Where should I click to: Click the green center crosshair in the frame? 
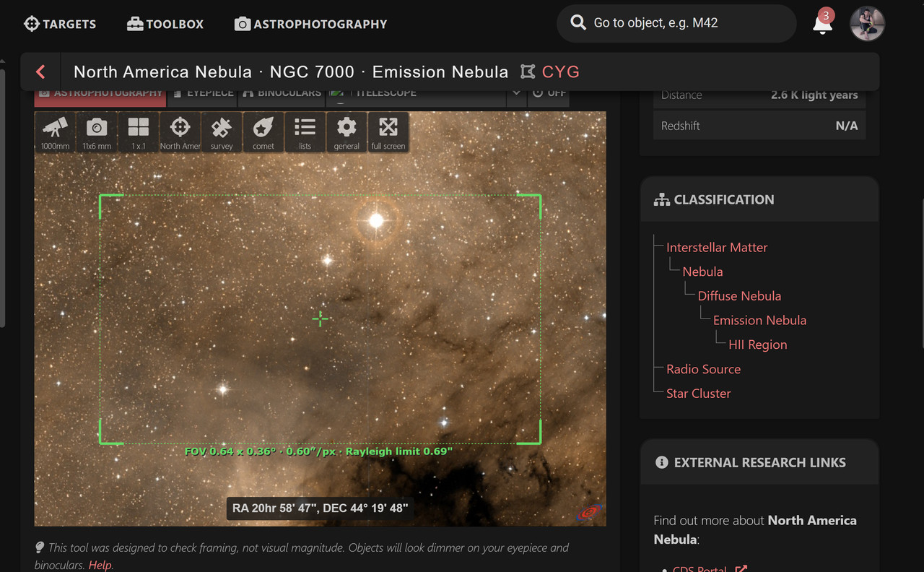320,318
